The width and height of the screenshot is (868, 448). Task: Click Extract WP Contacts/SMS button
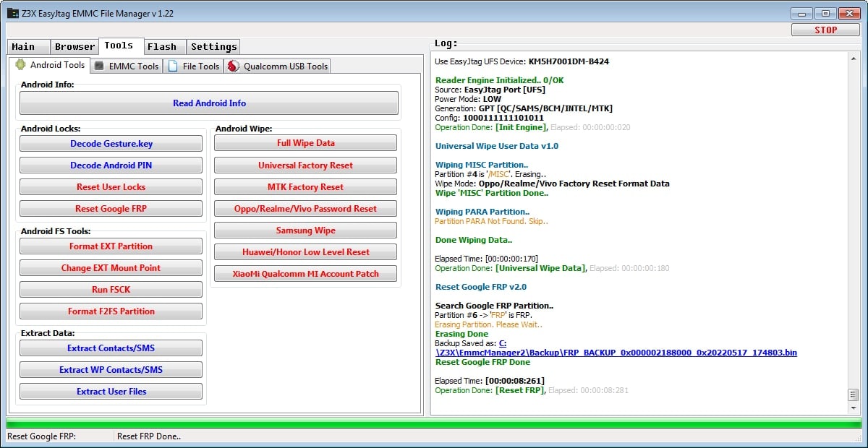(111, 370)
